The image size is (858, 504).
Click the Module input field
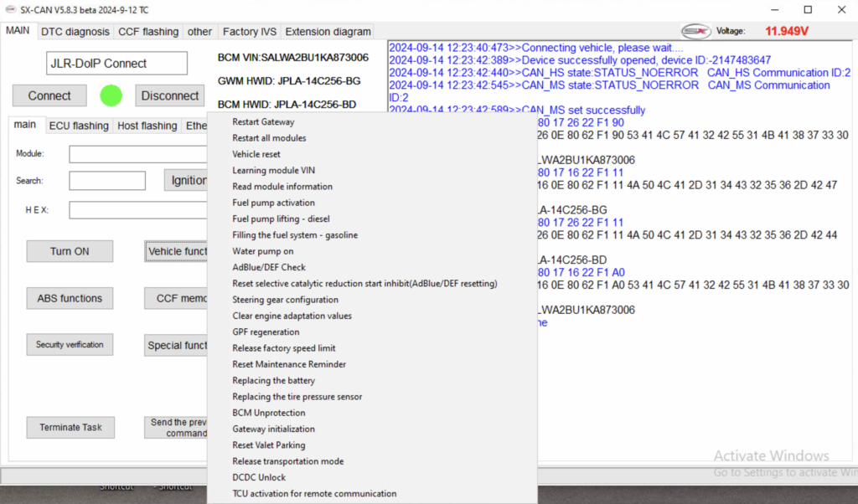(138, 154)
